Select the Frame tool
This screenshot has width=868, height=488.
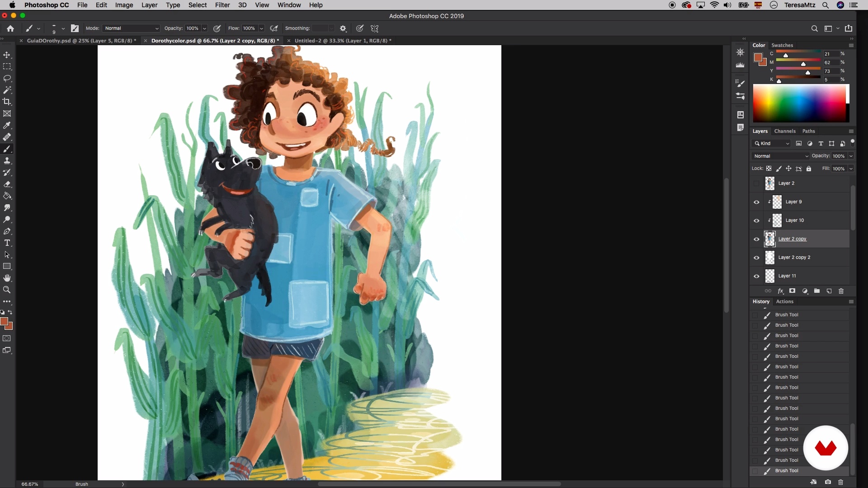pyautogui.click(x=7, y=113)
